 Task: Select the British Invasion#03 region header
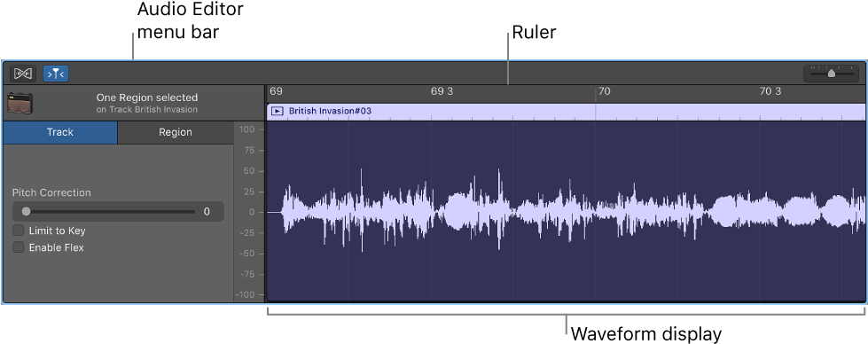click(x=565, y=112)
